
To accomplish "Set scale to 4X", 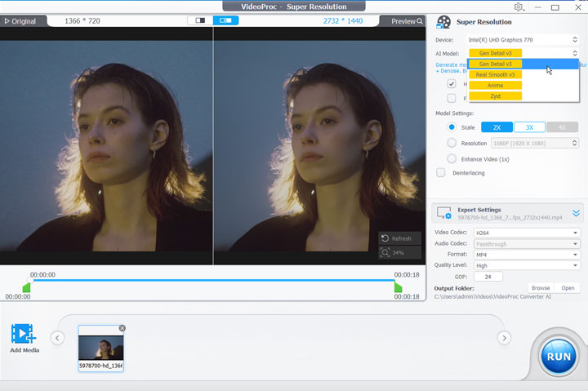I will tap(562, 127).
